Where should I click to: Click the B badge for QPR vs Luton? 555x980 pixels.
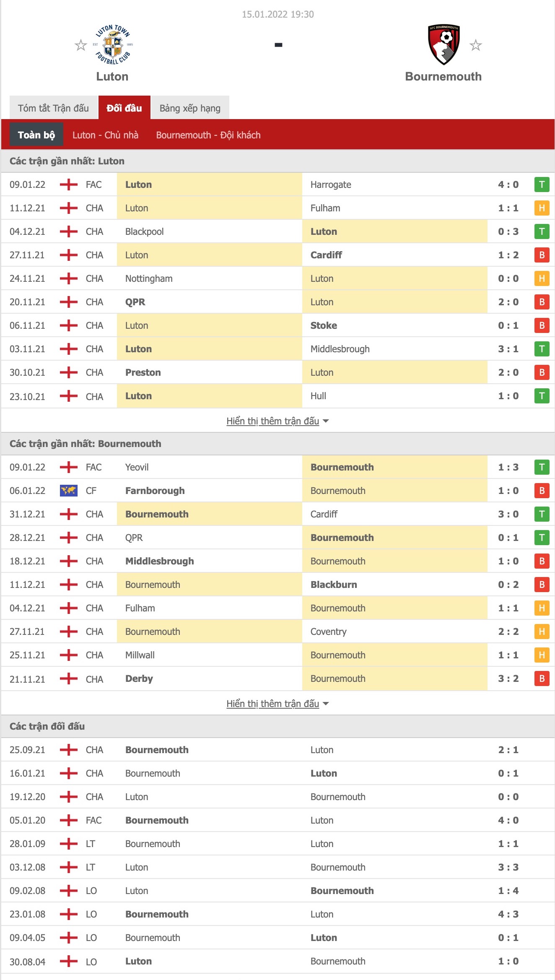(x=542, y=302)
